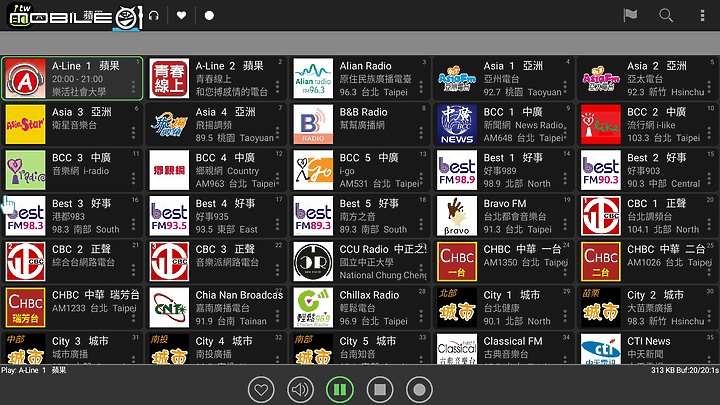The width and height of the screenshot is (720, 405).
Task: Choose Asia 3 Asia Star logo
Action: tap(25, 124)
